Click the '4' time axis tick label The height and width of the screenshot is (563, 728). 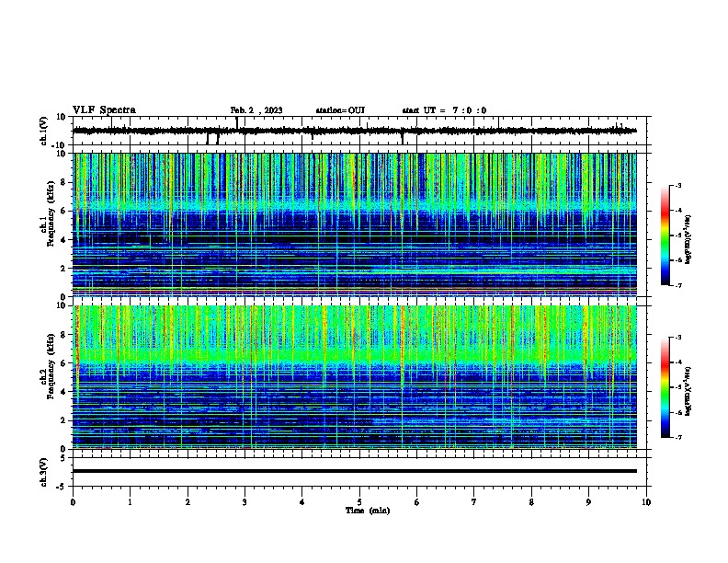coord(302,502)
